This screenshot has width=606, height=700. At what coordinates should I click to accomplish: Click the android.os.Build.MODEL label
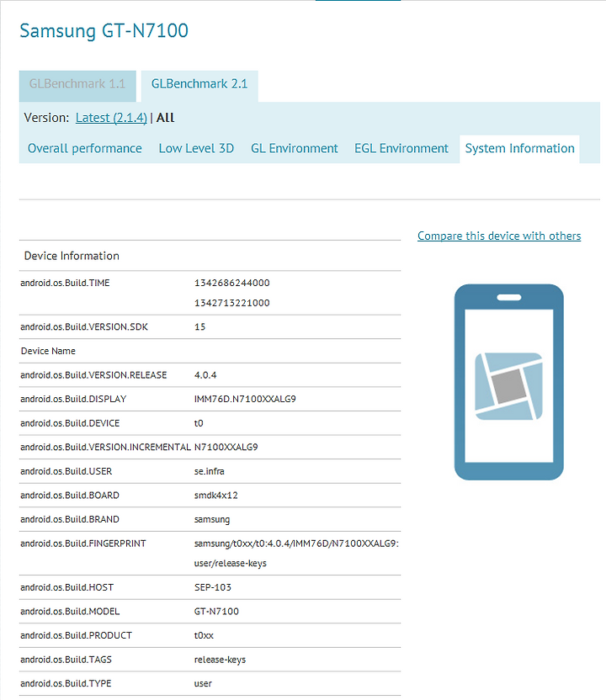pos(70,612)
